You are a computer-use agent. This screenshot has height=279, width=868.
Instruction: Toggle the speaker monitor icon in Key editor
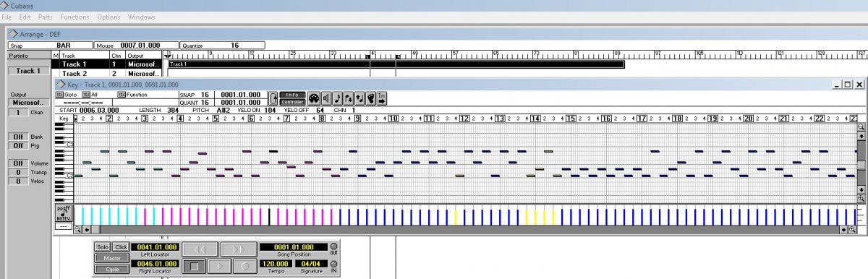pos(326,98)
